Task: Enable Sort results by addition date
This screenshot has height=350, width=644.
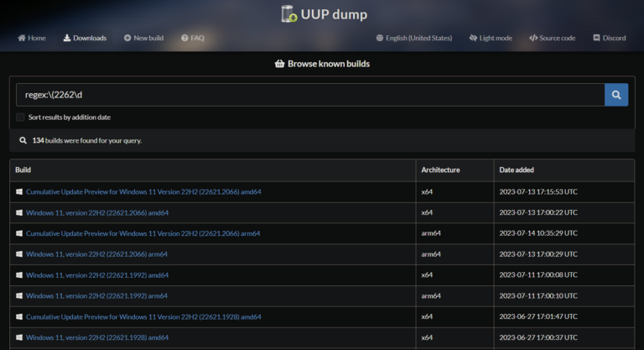Action: 21,118
